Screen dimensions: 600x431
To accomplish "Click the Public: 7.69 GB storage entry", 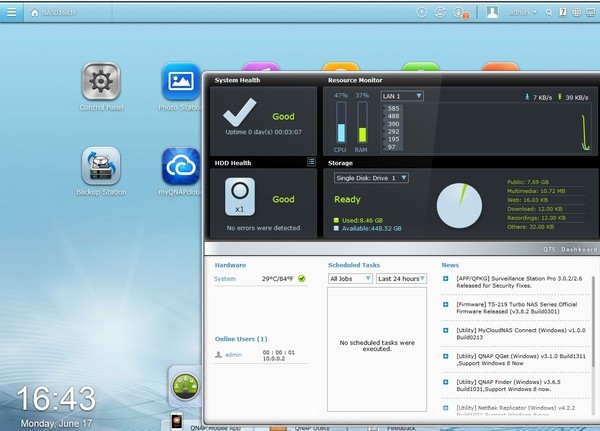I will tap(528, 182).
